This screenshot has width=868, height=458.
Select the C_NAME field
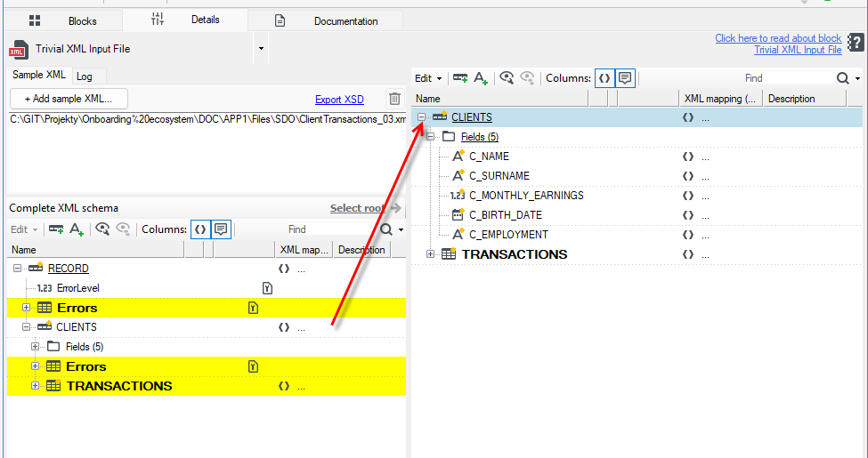490,157
